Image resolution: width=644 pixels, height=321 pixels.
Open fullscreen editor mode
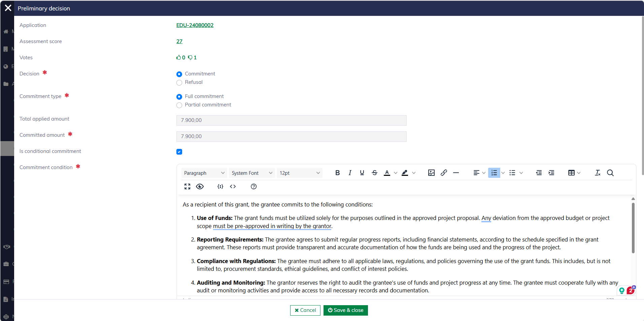click(188, 187)
